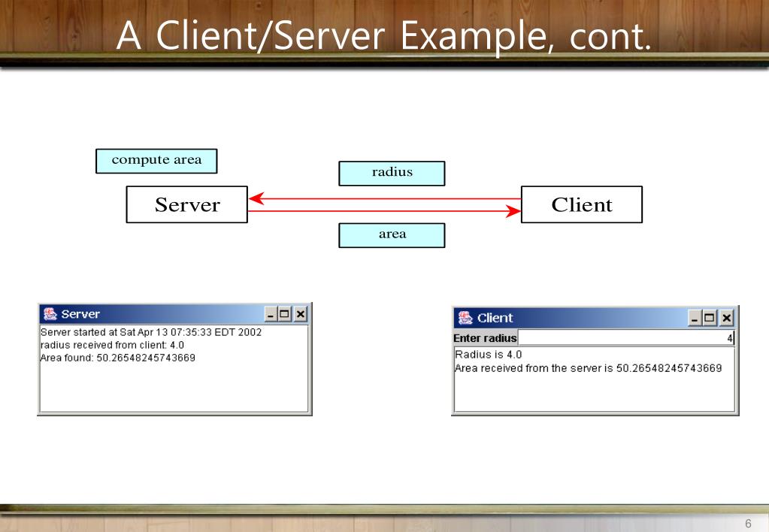769x532 pixels.
Task: Minimize the Client window
Action: tap(695, 318)
